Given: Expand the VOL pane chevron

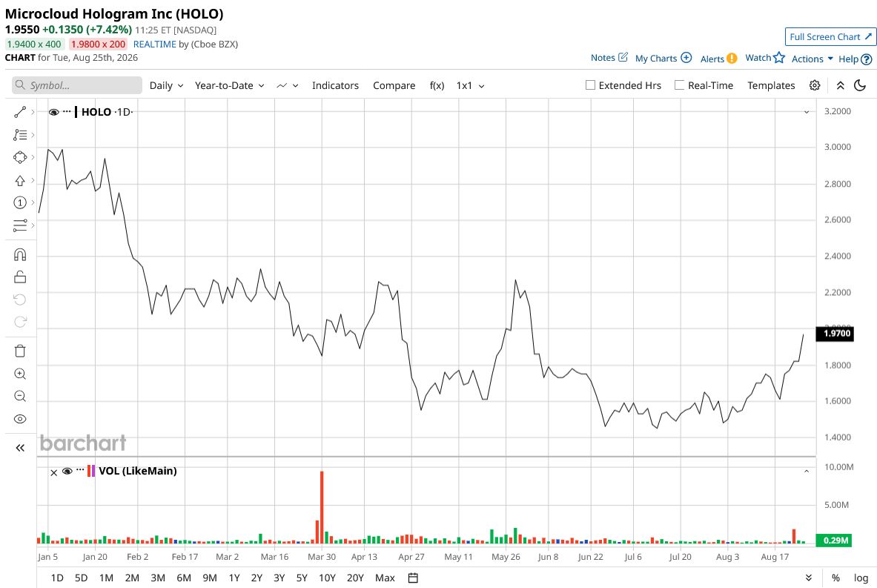Looking at the screenshot, I should pyautogui.click(x=807, y=472).
